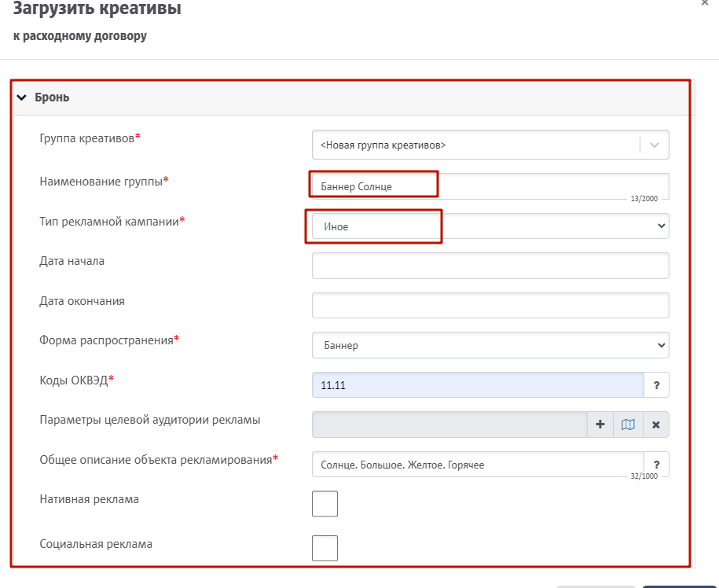The height and width of the screenshot is (588, 719).
Task: Collapse the Бронь section chevron
Action: point(22,98)
